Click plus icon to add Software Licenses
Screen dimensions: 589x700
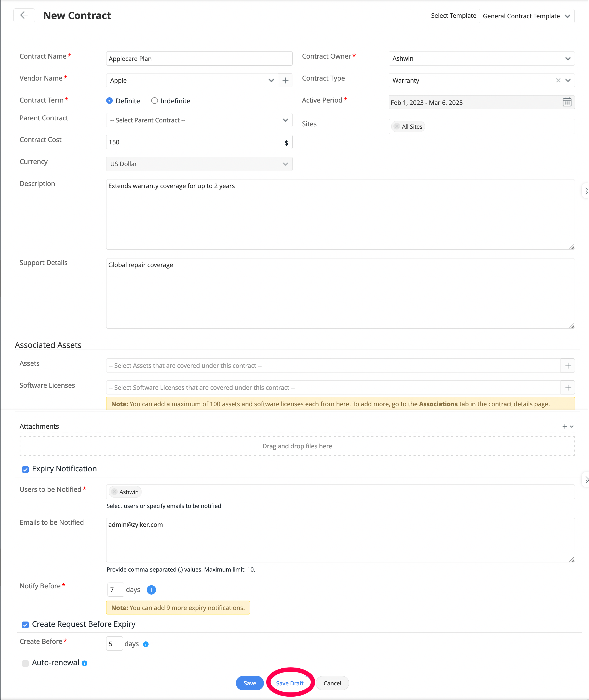click(568, 388)
